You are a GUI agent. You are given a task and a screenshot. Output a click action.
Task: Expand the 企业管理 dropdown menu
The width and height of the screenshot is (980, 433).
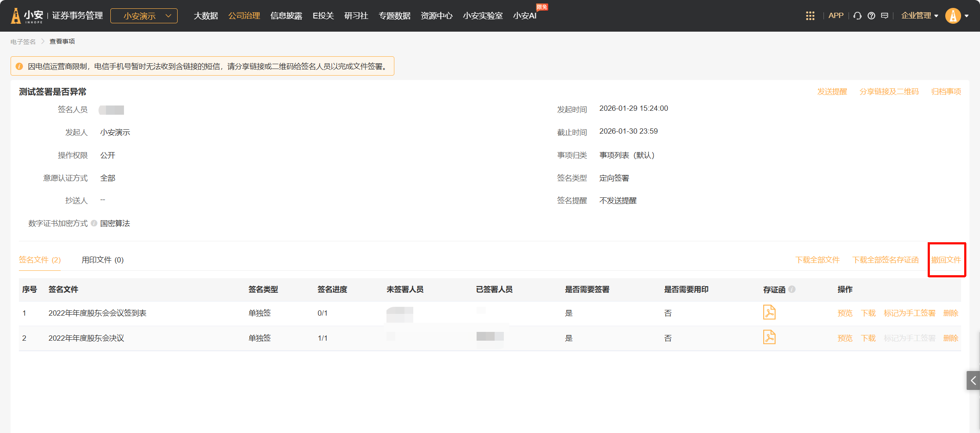919,16
